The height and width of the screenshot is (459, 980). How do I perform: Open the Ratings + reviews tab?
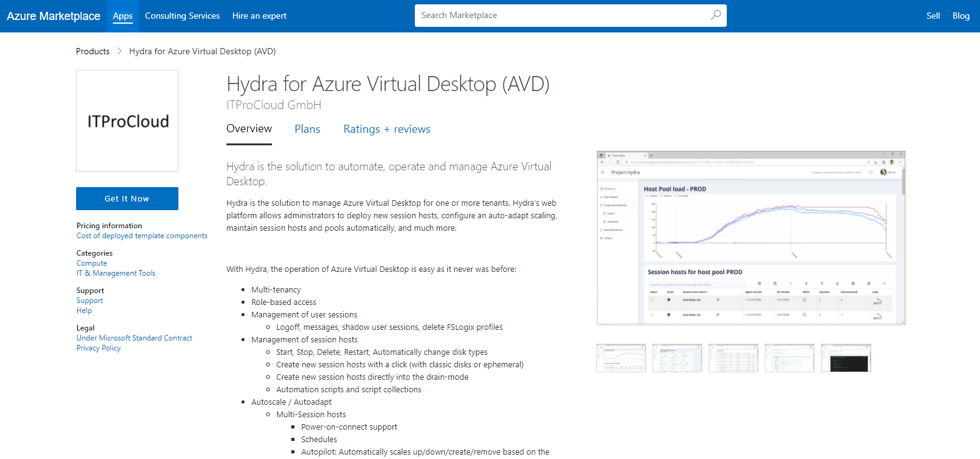tap(387, 129)
